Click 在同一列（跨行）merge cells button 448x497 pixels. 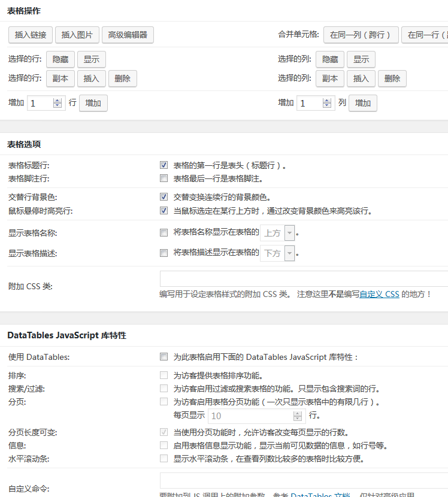click(x=361, y=35)
